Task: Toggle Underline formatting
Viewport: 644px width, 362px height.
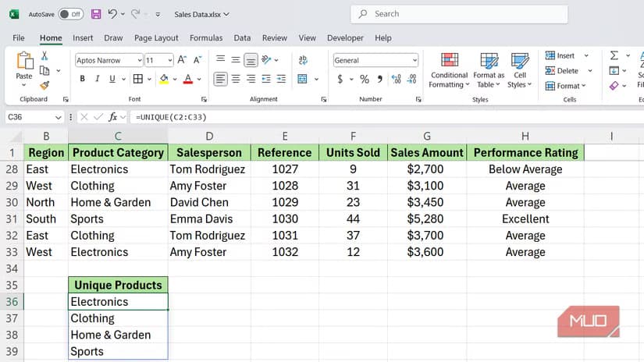Action: (x=112, y=79)
